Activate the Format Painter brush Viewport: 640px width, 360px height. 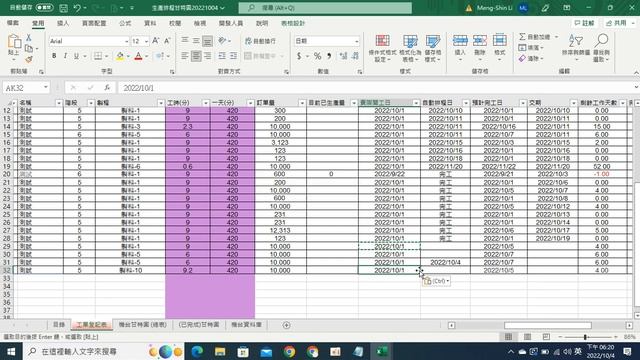click(x=29, y=59)
